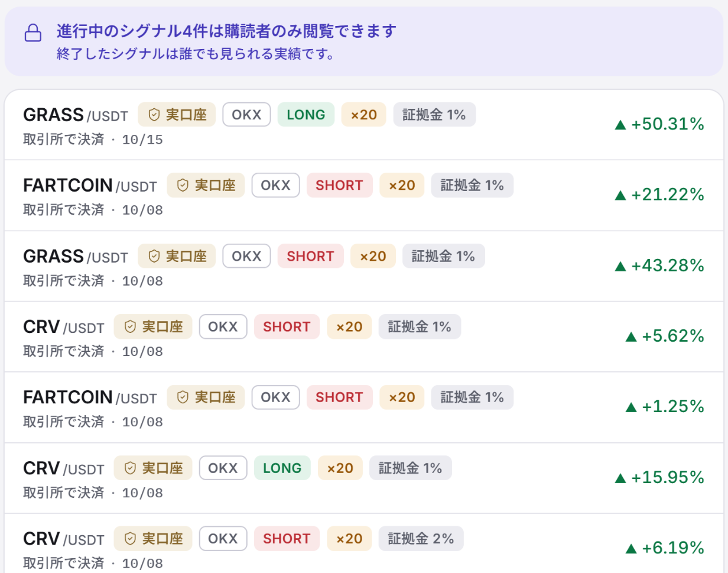Click the ×20 leverage badge in the +21.22% row

click(402, 185)
